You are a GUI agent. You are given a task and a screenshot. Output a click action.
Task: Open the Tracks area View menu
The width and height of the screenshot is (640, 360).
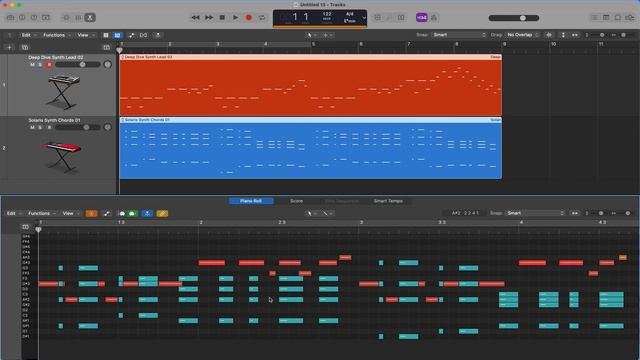click(86, 35)
